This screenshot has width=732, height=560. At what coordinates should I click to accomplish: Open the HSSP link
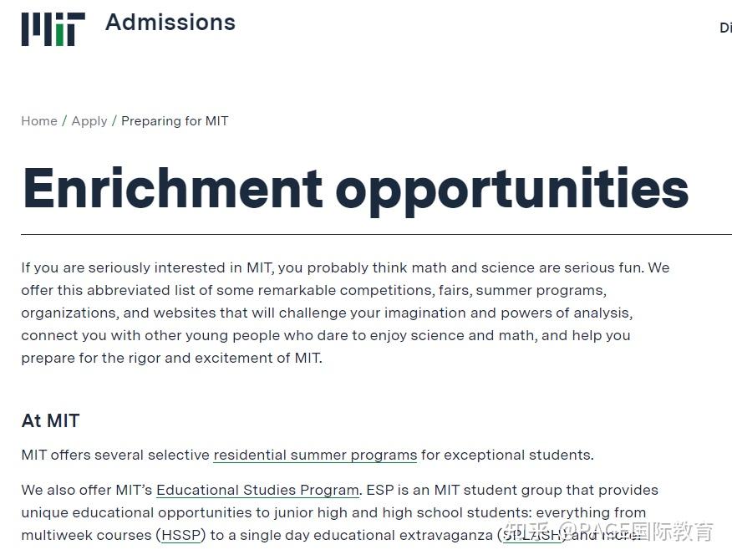pos(180,535)
